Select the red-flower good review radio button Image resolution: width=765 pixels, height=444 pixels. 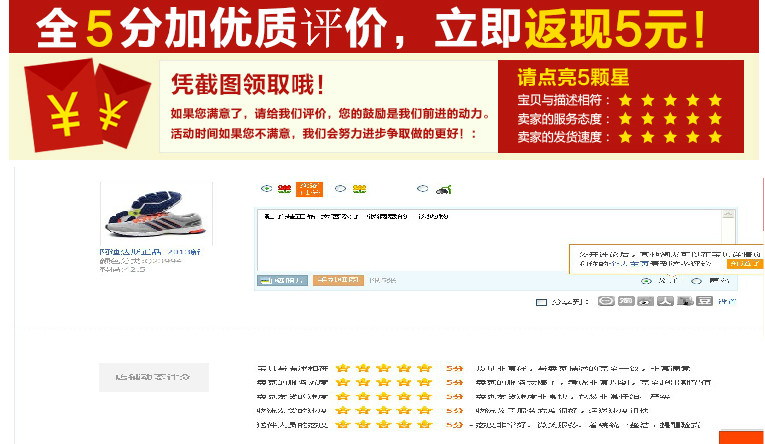pos(266,188)
